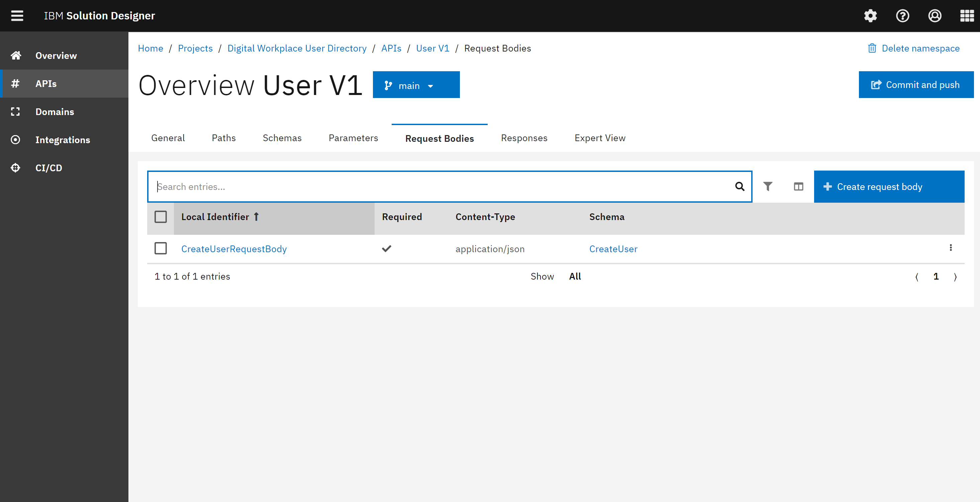This screenshot has height=502, width=980.
Task: Toggle the select-all header checkbox
Action: (161, 217)
